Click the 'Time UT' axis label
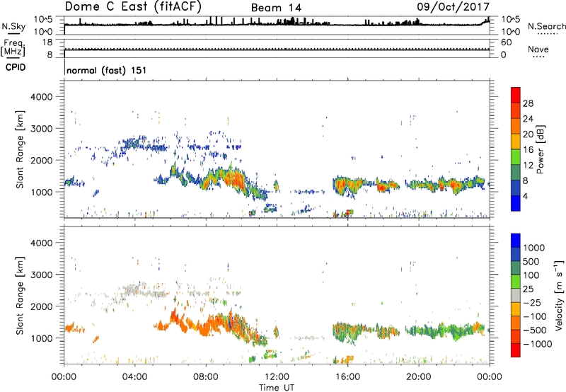The width and height of the screenshot is (566, 392). pos(277,388)
